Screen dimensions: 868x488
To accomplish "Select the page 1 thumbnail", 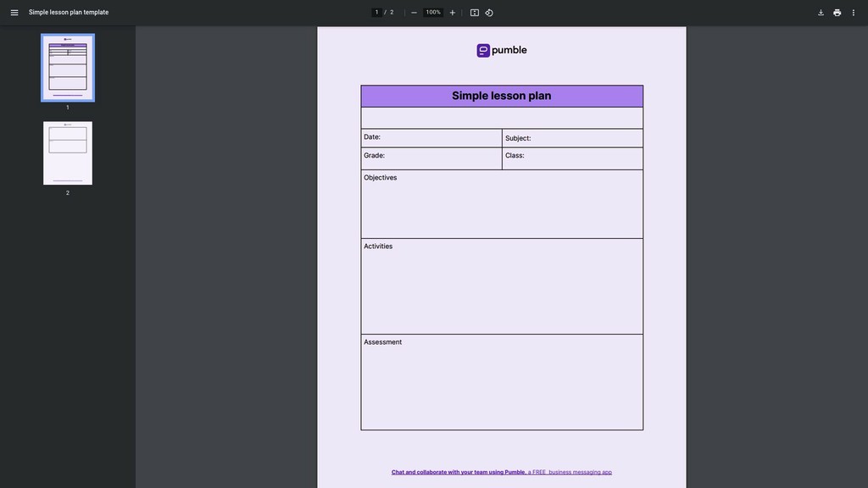I will (67, 68).
